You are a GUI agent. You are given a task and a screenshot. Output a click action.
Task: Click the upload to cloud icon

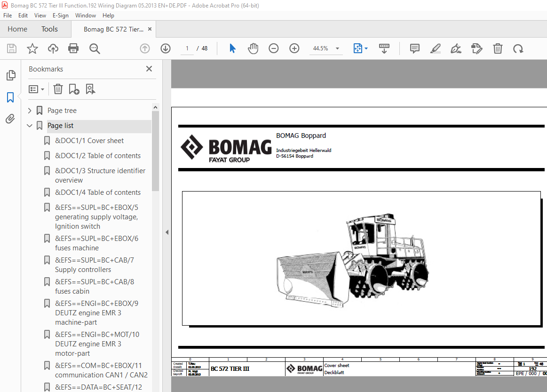[x=53, y=48]
